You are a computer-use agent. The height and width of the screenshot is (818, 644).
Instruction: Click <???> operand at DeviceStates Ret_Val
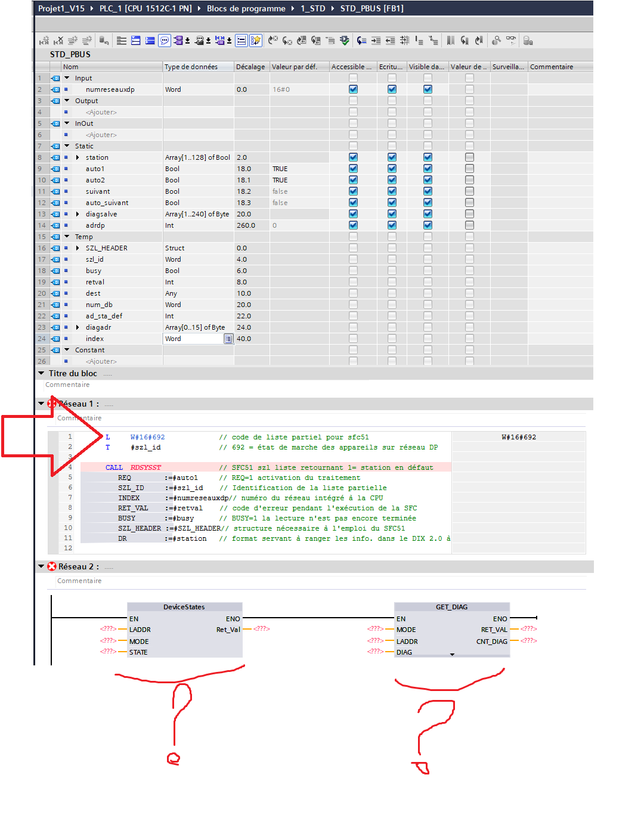262,629
